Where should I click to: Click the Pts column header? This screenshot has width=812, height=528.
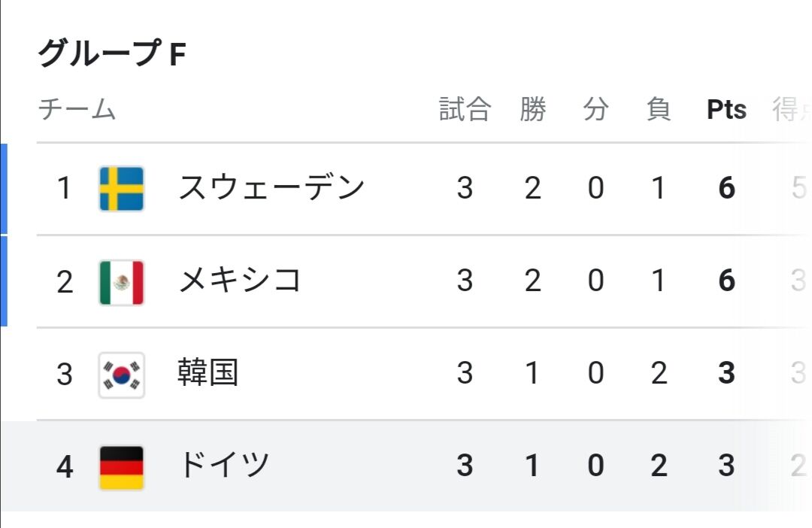coord(726,109)
